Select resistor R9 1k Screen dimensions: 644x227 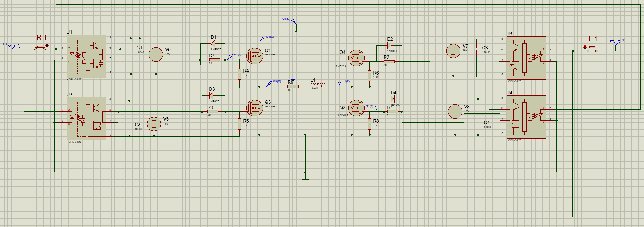point(293,87)
